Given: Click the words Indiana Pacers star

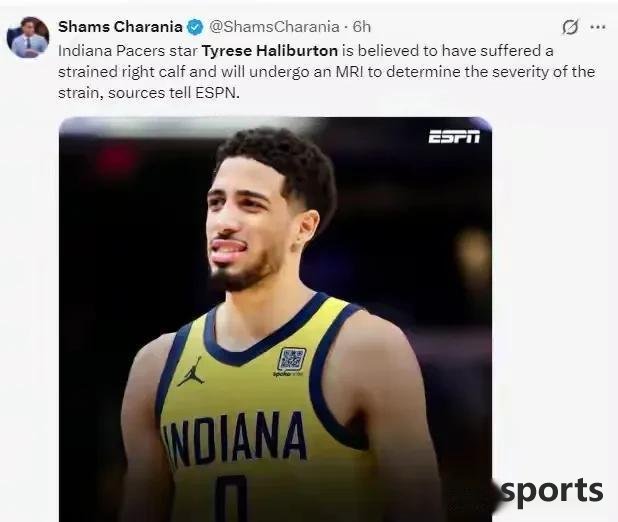Looking at the screenshot, I should click(x=128, y=51).
